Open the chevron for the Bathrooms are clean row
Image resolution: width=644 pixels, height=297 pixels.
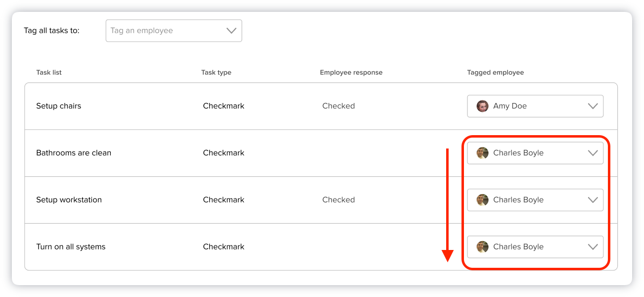tap(593, 153)
